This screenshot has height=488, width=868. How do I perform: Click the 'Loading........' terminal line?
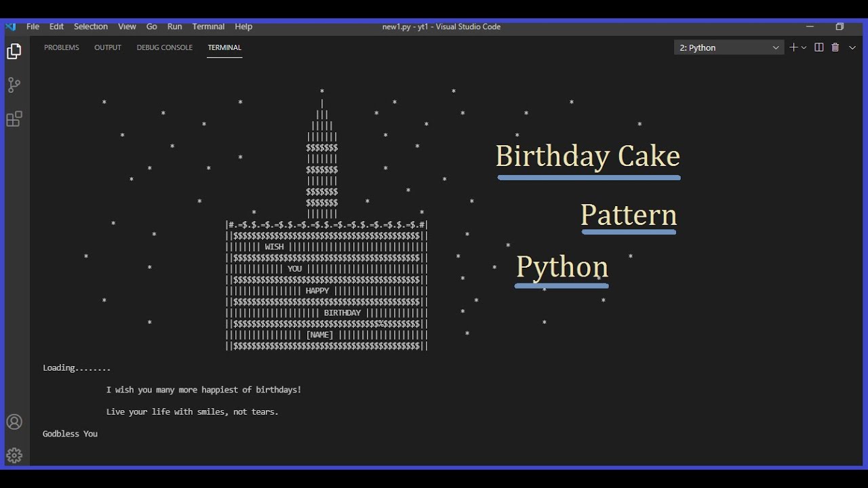77,368
